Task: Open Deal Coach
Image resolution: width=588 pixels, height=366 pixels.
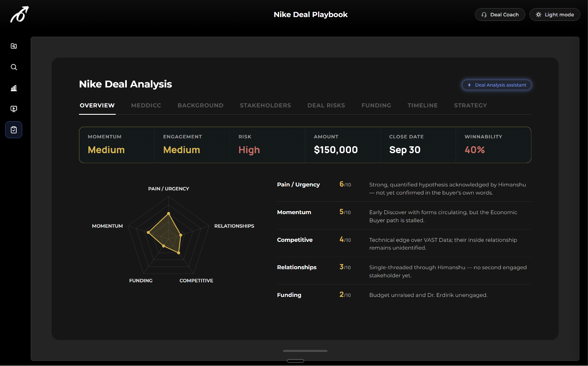Action: pos(500,15)
